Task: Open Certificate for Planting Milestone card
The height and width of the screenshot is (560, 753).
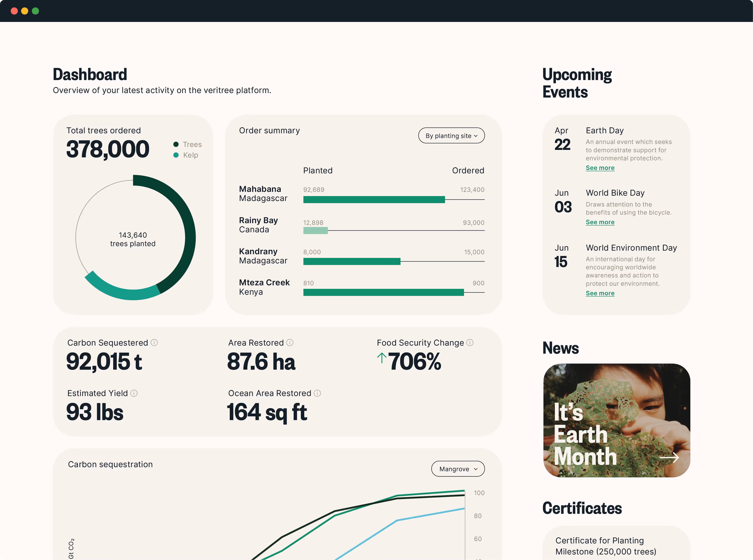Action: coord(617,543)
